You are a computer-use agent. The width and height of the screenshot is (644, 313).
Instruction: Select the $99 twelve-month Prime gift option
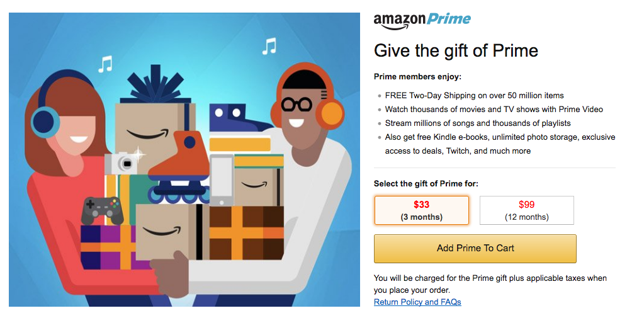coord(526,210)
